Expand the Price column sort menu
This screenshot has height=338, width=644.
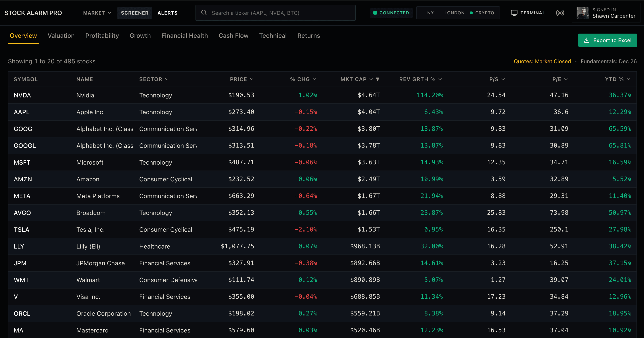pyautogui.click(x=252, y=79)
